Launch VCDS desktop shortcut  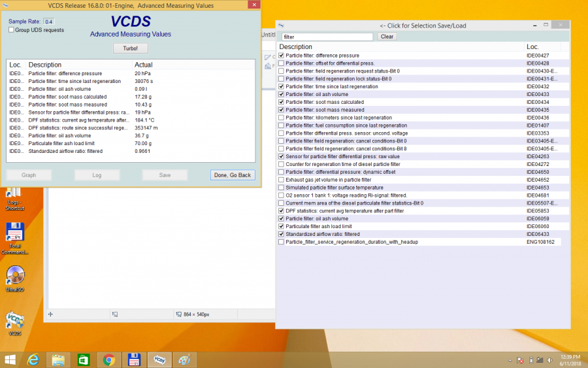tap(15, 324)
